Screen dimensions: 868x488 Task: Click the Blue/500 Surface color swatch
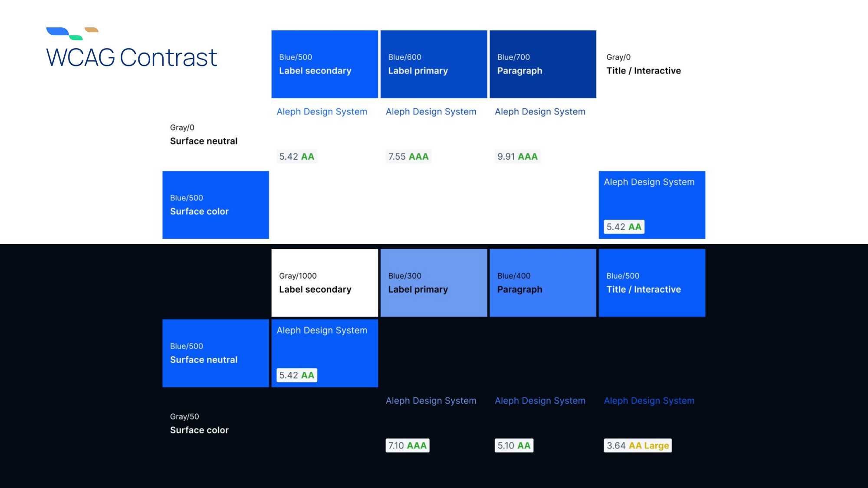pyautogui.click(x=215, y=205)
